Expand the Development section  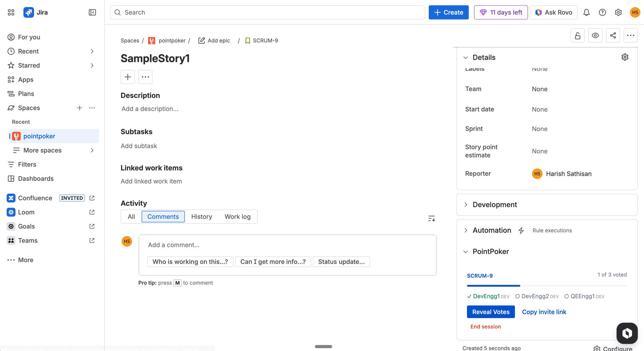click(465, 204)
